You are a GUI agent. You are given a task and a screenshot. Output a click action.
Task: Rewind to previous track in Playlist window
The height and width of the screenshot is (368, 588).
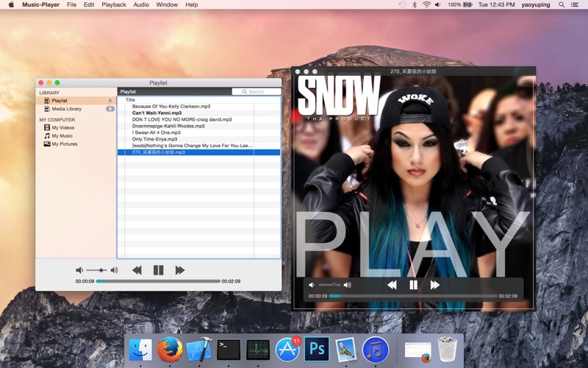pos(137,270)
